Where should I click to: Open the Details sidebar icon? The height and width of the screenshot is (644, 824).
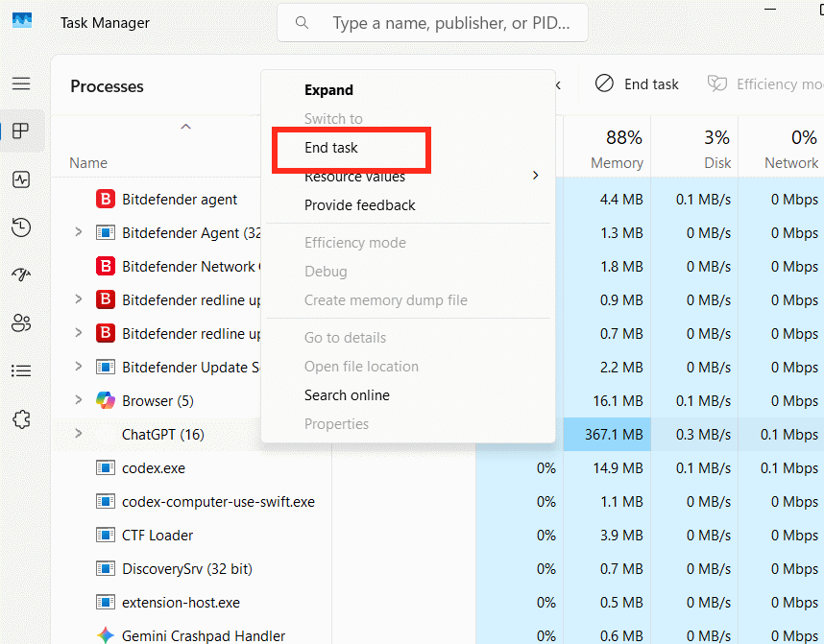(21, 370)
